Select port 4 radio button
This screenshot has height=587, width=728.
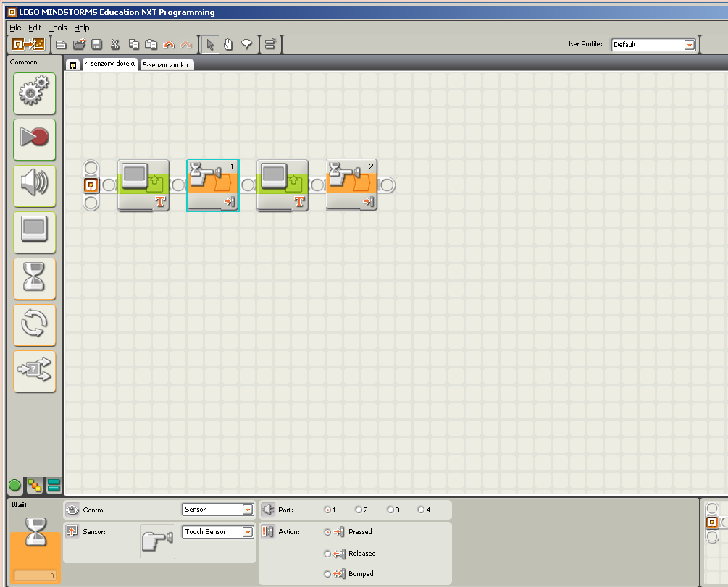(421, 510)
